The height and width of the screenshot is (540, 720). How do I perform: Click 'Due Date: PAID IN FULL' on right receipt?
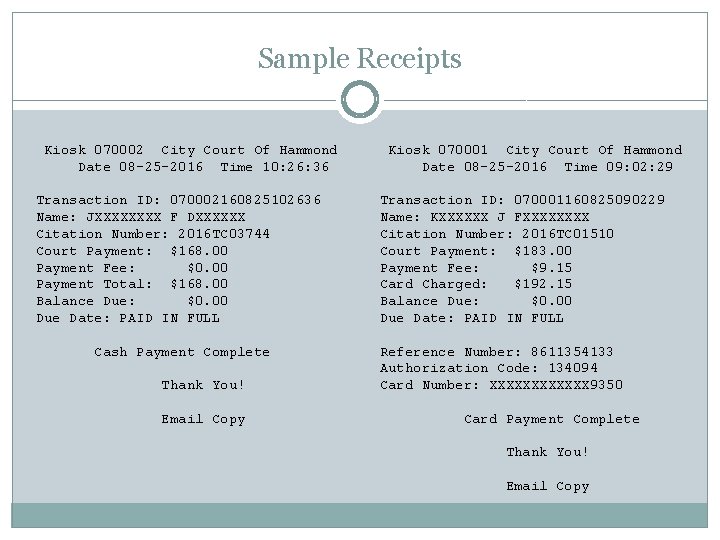pyautogui.click(x=472, y=318)
